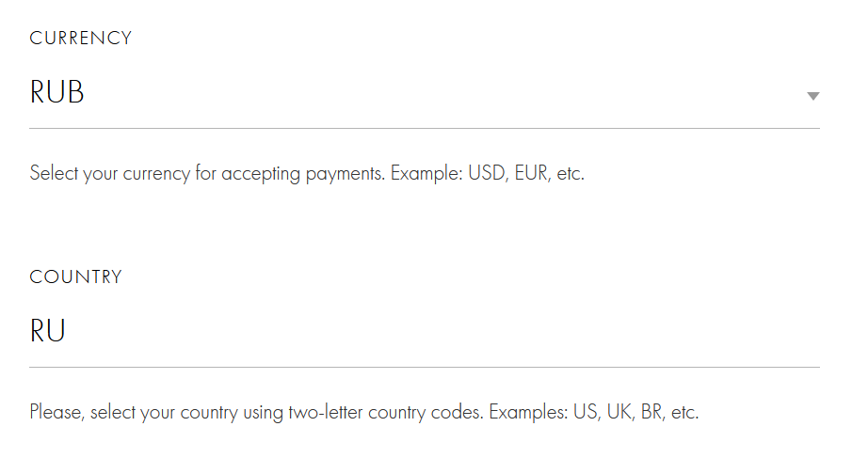Click the BR example in country hint
Screen dimensions: 868x458
tap(651, 413)
